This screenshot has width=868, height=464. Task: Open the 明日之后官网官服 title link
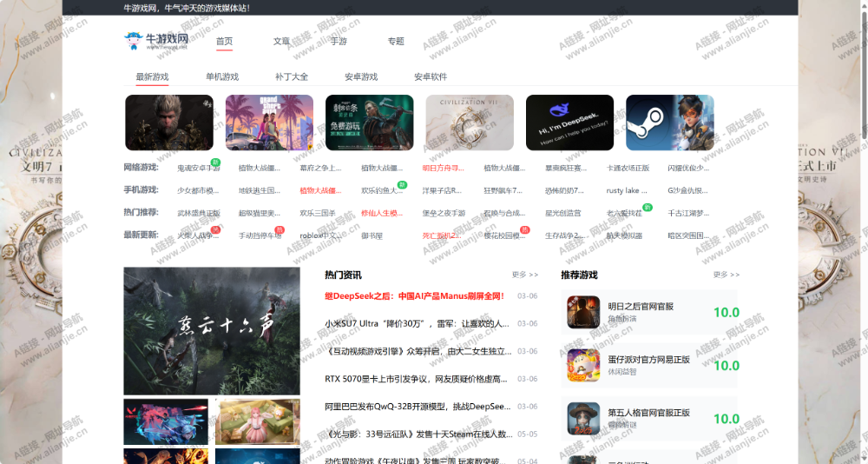[x=641, y=307]
